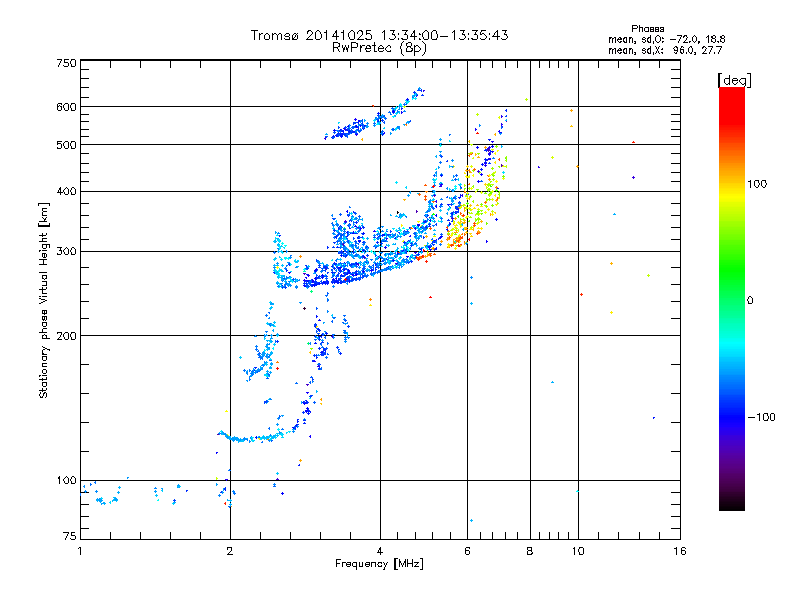Click the y-axis tick label "200"
This screenshot has width=800, height=600.
[x=66, y=336]
